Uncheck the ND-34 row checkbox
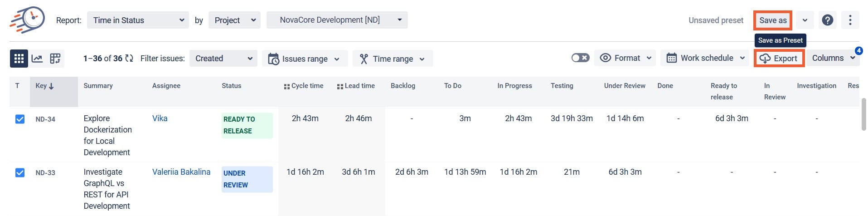Viewport: 868px width, 216px height. click(x=20, y=119)
